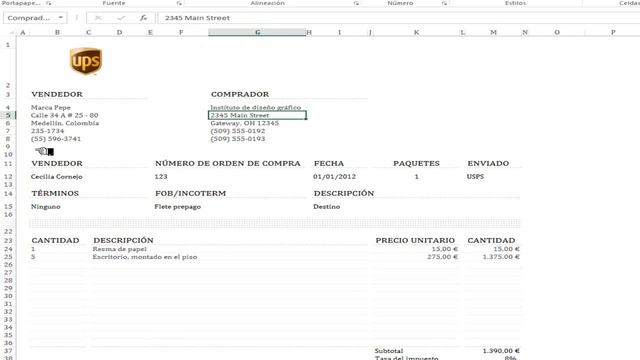Click the '(509) 555-0192' cell

[x=238, y=131]
